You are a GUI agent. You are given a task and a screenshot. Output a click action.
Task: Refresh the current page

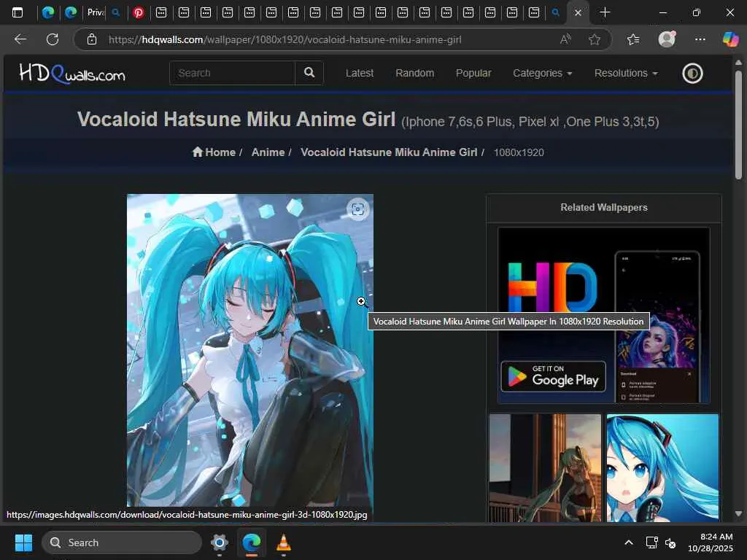pyautogui.click(x=53, y=39)
